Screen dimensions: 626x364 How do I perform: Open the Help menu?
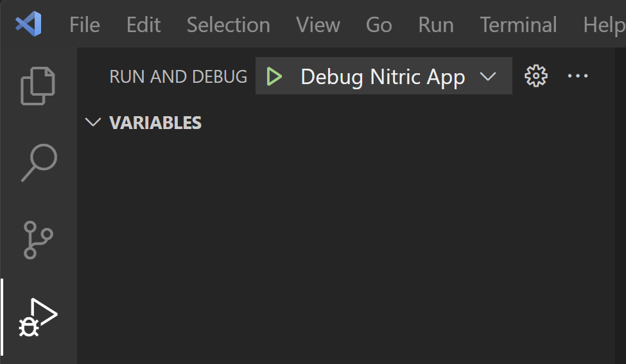pyautogui.click(x=603, y=25)
